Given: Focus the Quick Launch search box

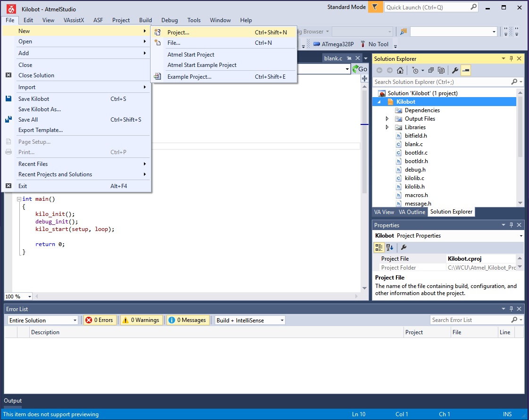Looking at the screenshot, I should 427,7.
